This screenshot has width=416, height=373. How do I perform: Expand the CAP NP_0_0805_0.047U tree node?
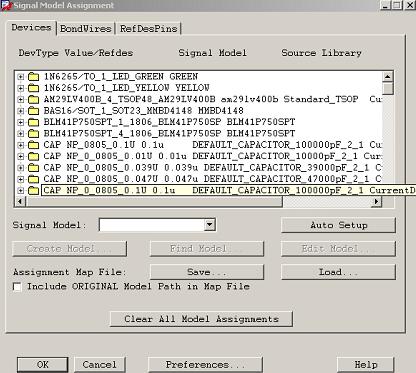(21, 179)
